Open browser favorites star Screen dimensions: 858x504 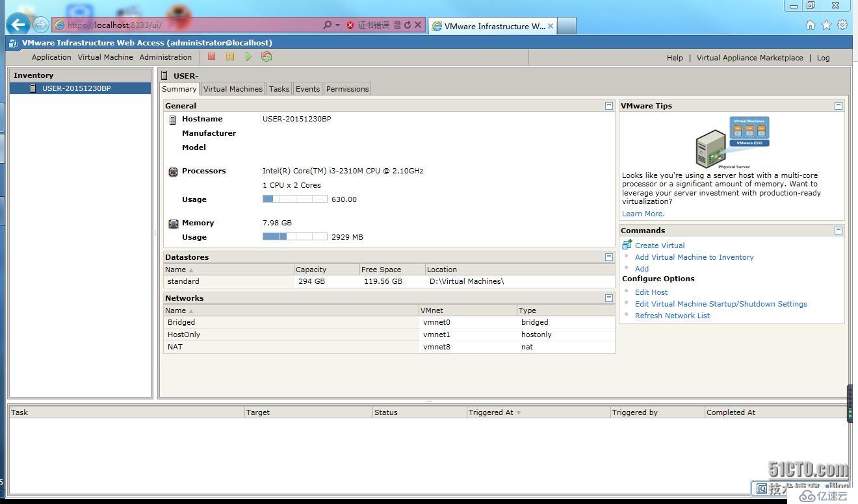[x=826, y=25]
